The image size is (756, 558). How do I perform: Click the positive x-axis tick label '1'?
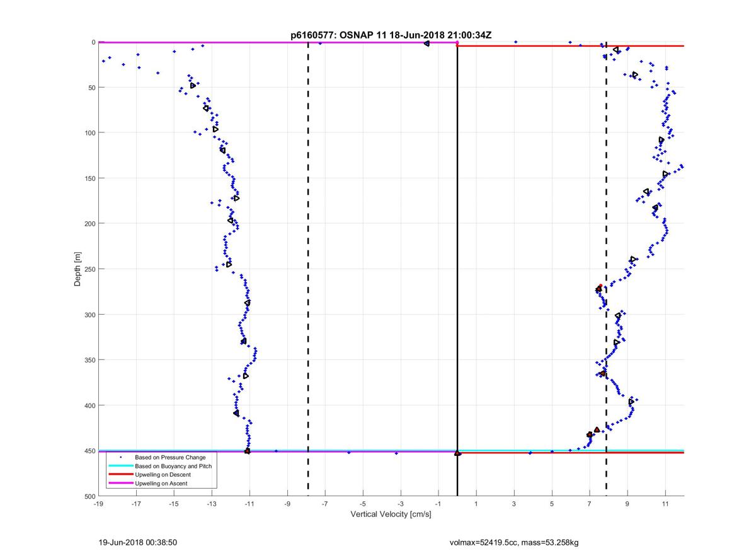coord(476,504)
